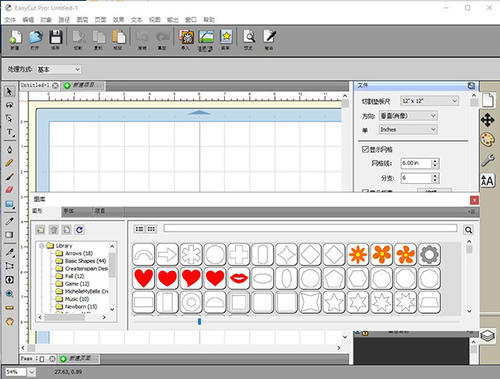Open the 54% zoom level dropdown
The width and height of the screenshot is (500, 379).
coord(31,372)
